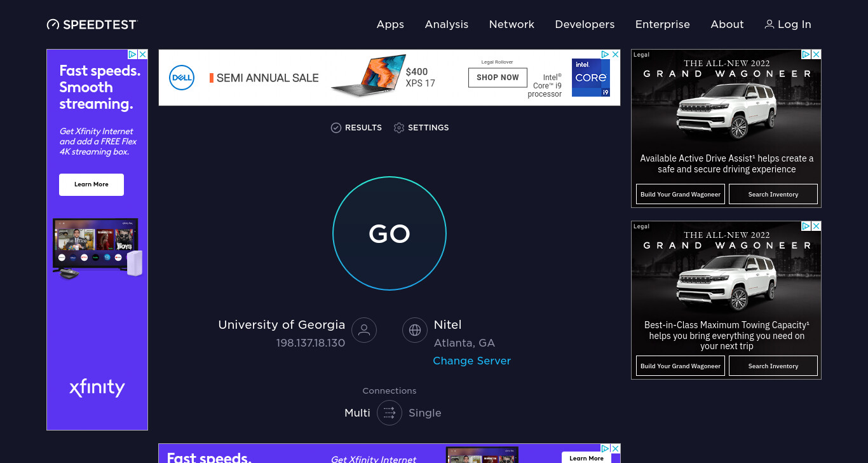Click Shop Now in the Dell ad
This screenshot has width=868, height=463.
tap(498, 78)
